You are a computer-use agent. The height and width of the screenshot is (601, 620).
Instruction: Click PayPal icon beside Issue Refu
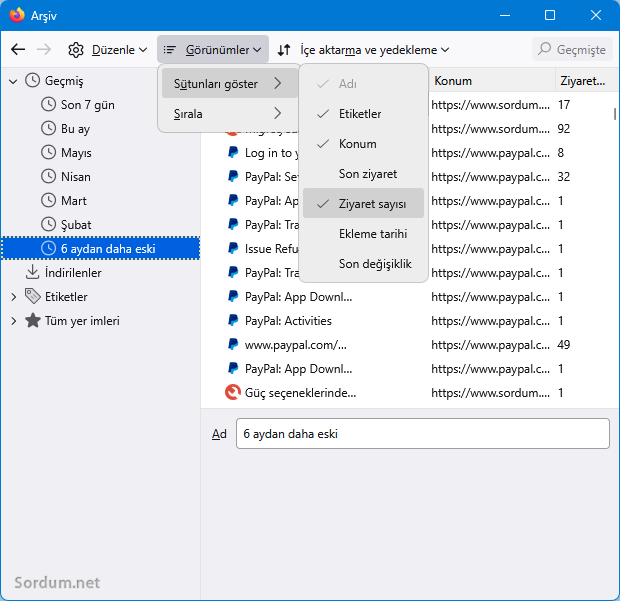(x=233, y=248)
